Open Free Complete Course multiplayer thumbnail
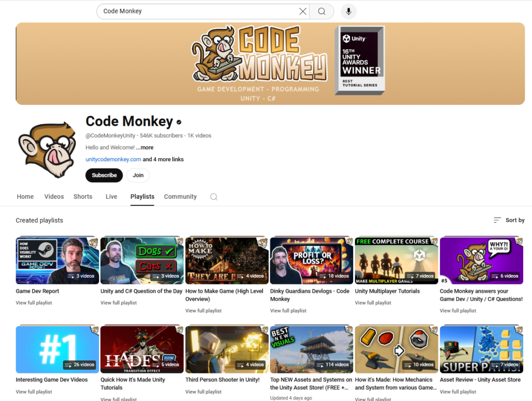Screen dimensions: 532x401 click(396, 261)
